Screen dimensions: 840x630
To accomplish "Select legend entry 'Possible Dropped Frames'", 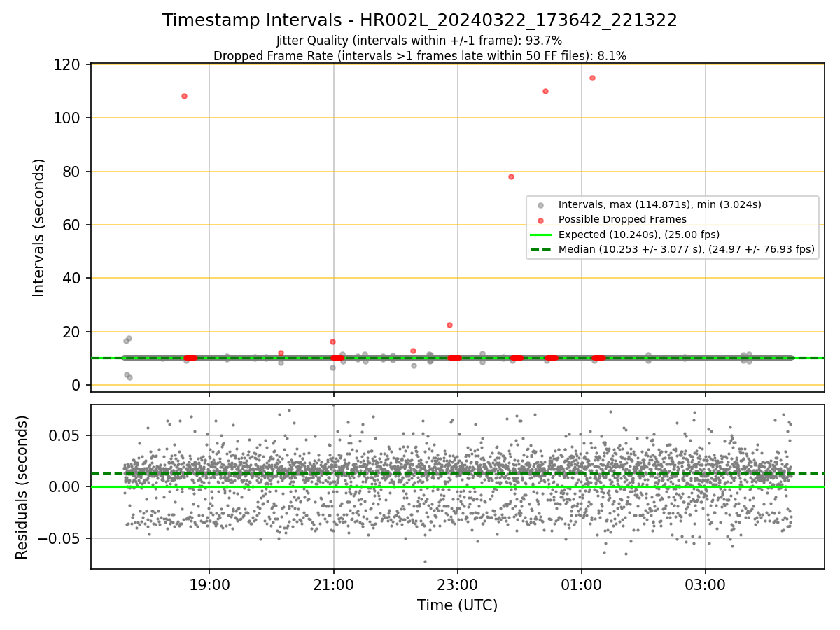I will point(622,219).
